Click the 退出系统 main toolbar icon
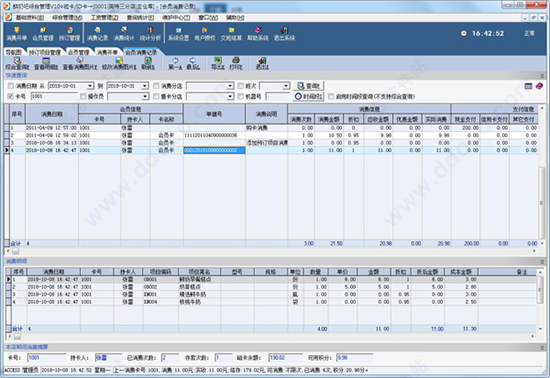Image resolution: width=550 pixels, height=378 pixels. pyautogui.click(x=284, y=34)
